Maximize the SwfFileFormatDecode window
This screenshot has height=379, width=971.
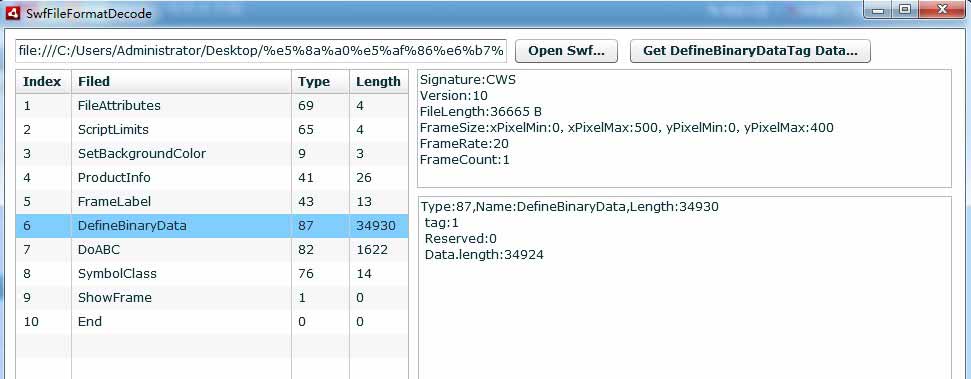tap(905, 10)
